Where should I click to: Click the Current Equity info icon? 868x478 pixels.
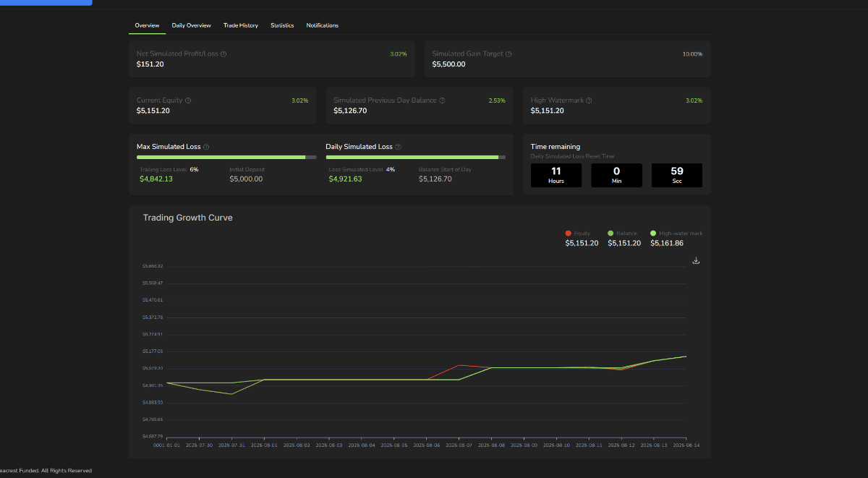(x=188, y=101)
